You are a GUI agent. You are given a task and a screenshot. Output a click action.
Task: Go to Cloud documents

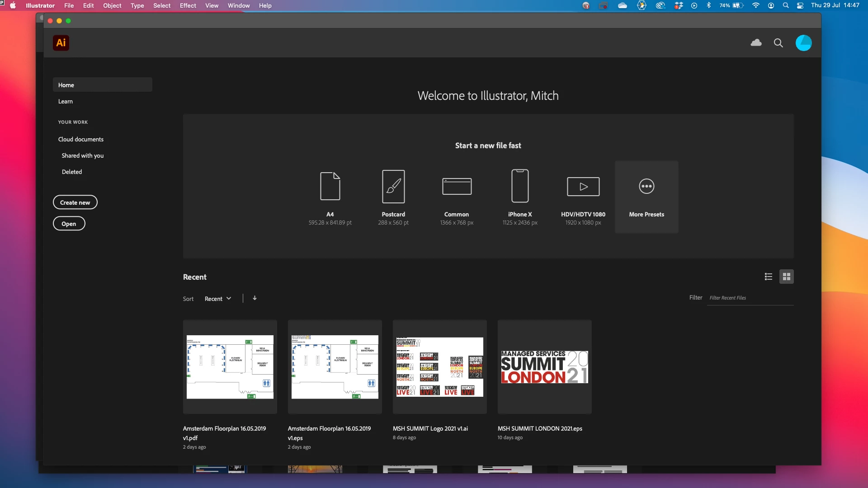(x=81, y=139)
